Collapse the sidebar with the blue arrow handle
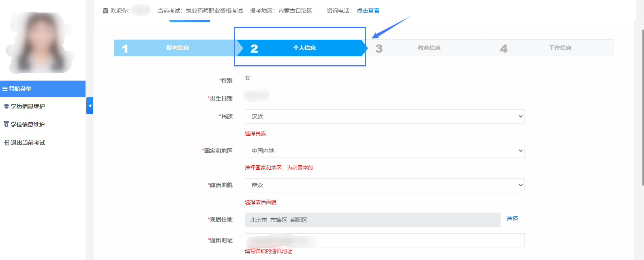Screen dimensions: 644x260 tap(90, 106)
